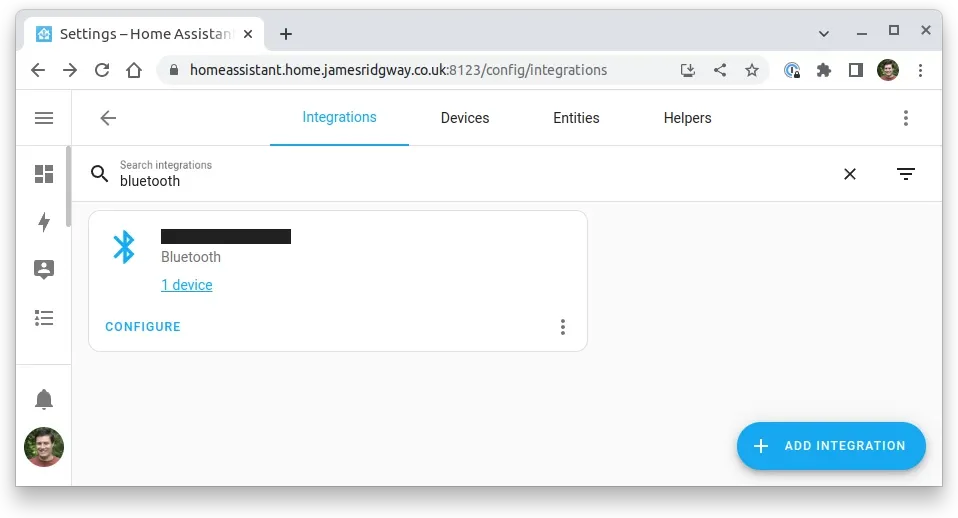The image size is (958, 518).
Task: Open the Energy lightning bolt icon
Action: pos(44,222)
